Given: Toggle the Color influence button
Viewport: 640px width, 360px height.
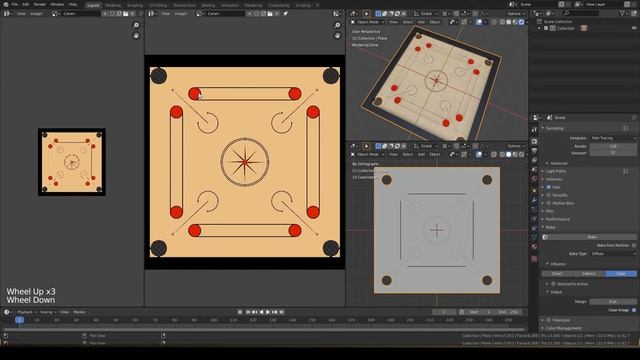Looking at the screenshot, I should coord(621,273).
